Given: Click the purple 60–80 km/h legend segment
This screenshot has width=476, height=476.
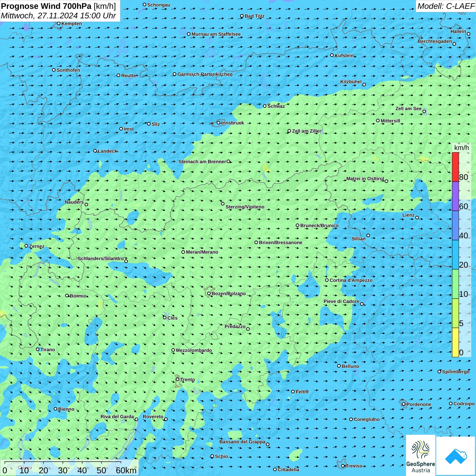Looking at the screenshot, I should point(455,196).
